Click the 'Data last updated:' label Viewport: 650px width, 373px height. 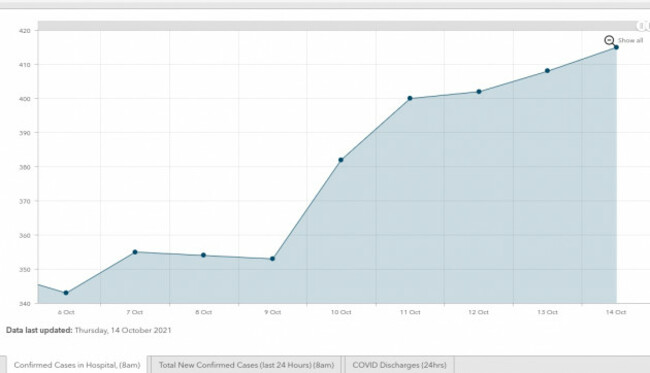pos(39,330)
